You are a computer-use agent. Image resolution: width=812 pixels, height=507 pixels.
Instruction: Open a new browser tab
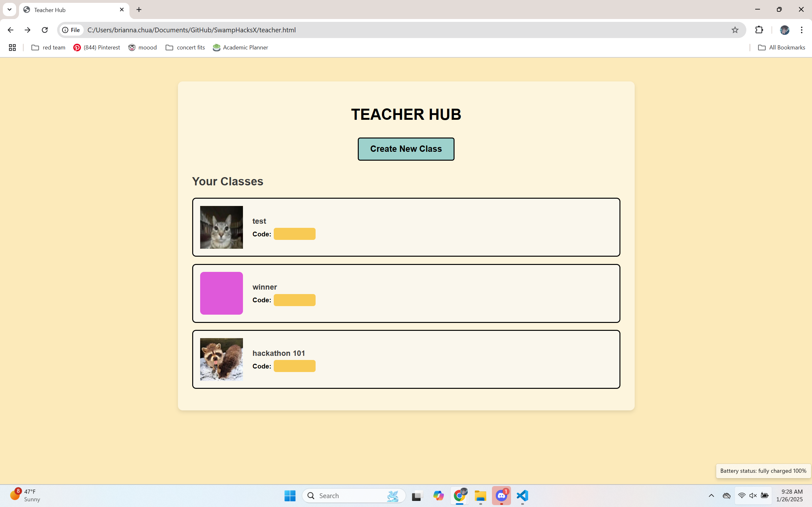139,10
